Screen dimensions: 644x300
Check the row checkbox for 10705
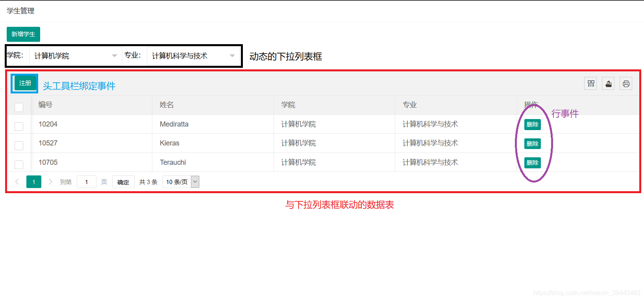coord(19,165)
